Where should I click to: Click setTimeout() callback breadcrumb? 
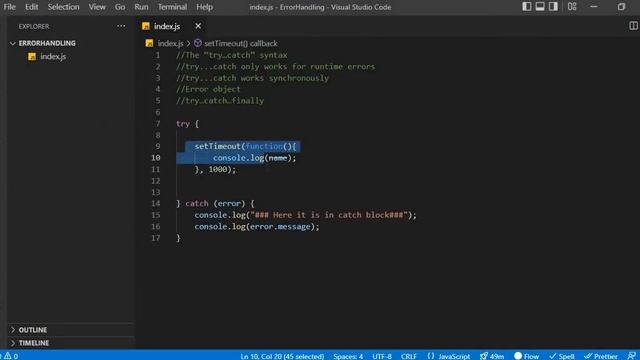pos(241,43)
